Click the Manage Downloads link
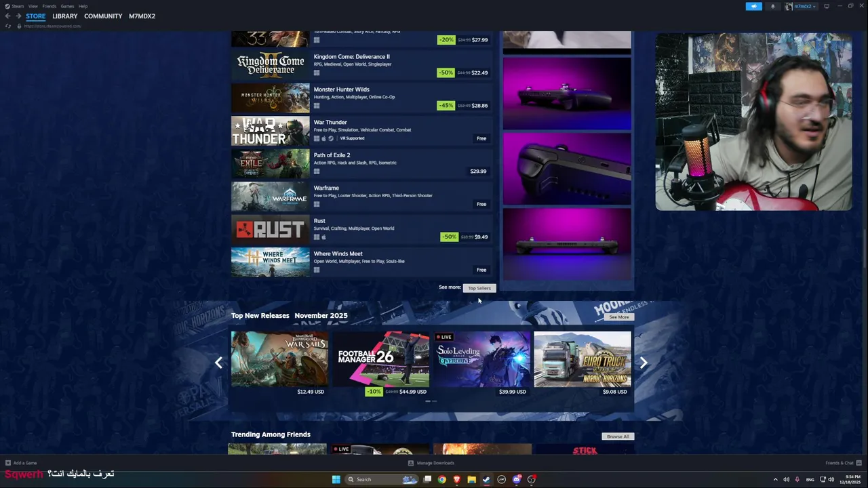868x488 pixels. click(x=435, y=463)
